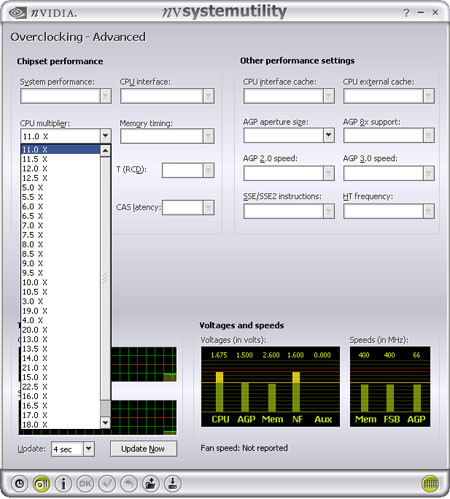Choose 11.5 X from the multiplier list
The width and height of the screenshot is (450, 499).
[x=60, y=159]
